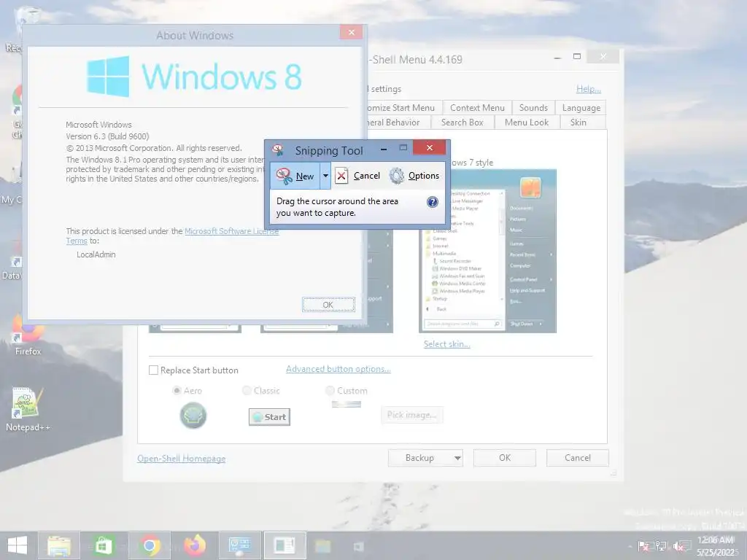747x560 pixels.
Task: Open Google Chrome from the taskbar
Action: tap(149, 545)
